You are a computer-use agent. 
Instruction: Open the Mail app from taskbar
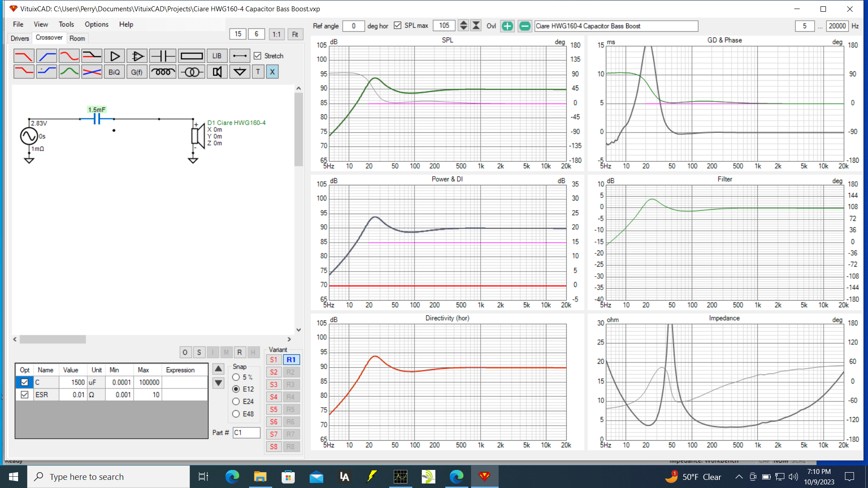(x=316, y=477)
